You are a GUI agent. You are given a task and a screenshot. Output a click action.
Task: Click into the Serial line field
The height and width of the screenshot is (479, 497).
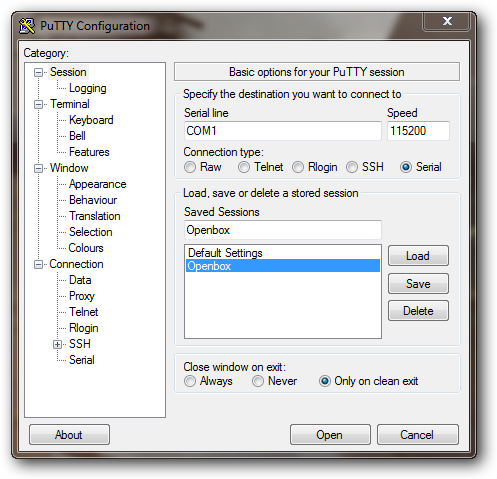click(x=283, y=131)
